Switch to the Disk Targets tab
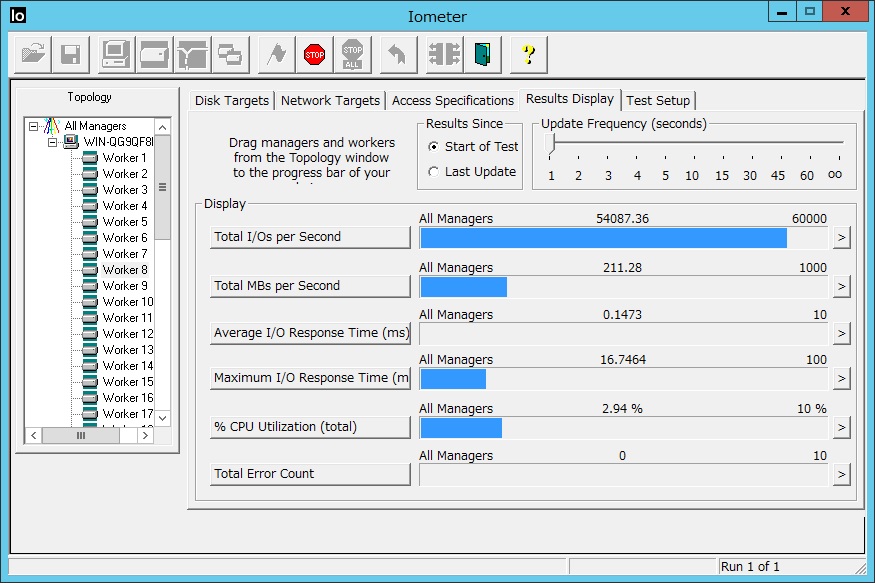The height and width of the screenshot is (583, 875). [232, 101]
